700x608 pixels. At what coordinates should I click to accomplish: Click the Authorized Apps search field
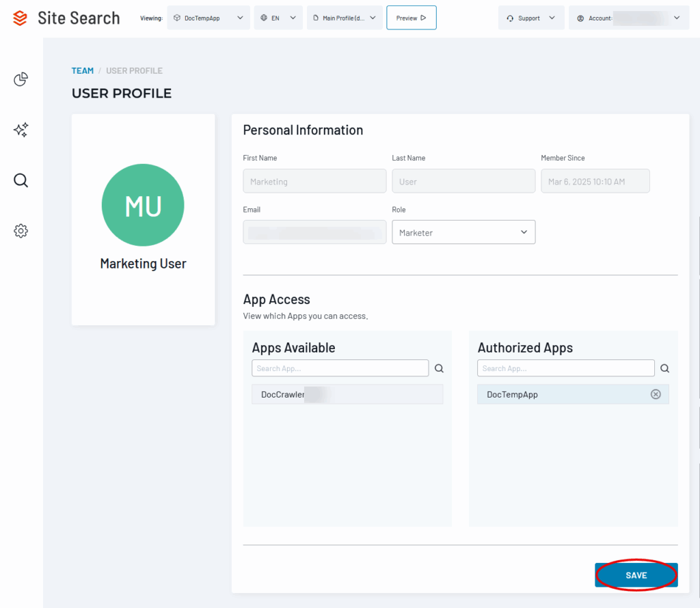point(565,368)
